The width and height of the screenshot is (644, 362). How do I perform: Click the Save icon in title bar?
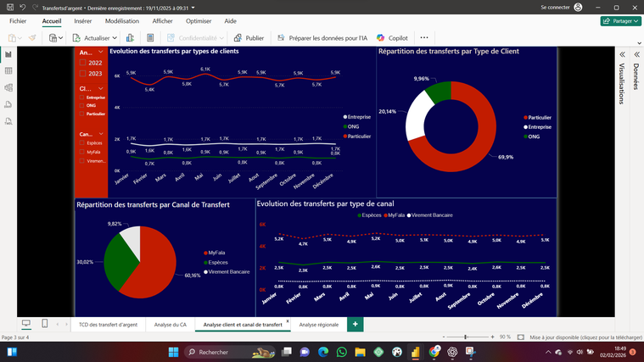tap(8, 7)
